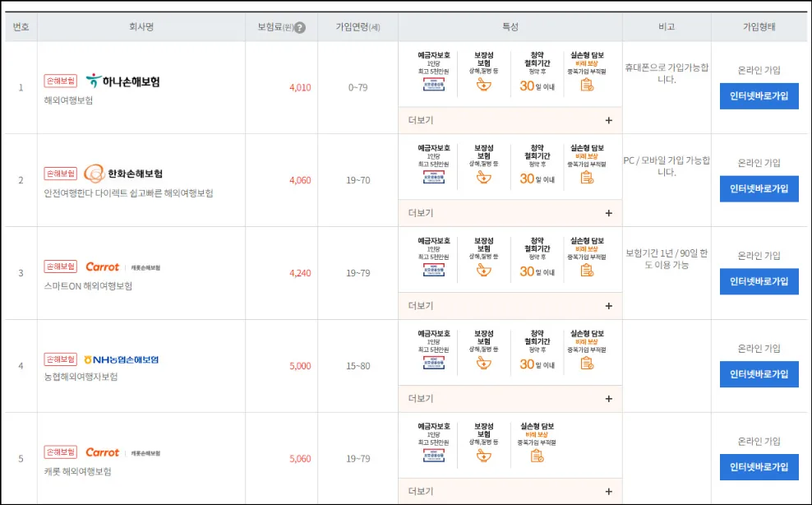This screenshot has width=812, height=505.
Task: Click the Carrot logo in row 3
Action: pyautogui.click(x=122, y=267)
